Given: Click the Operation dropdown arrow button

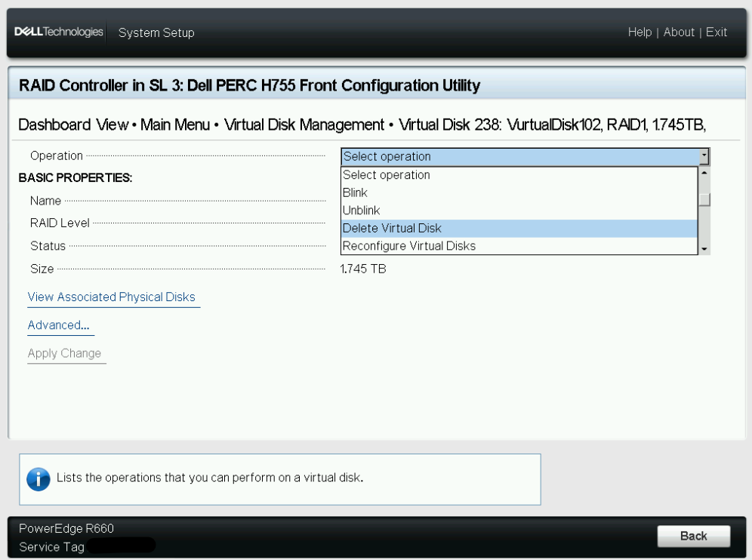Looking at the screenshot, I should 704,157.
